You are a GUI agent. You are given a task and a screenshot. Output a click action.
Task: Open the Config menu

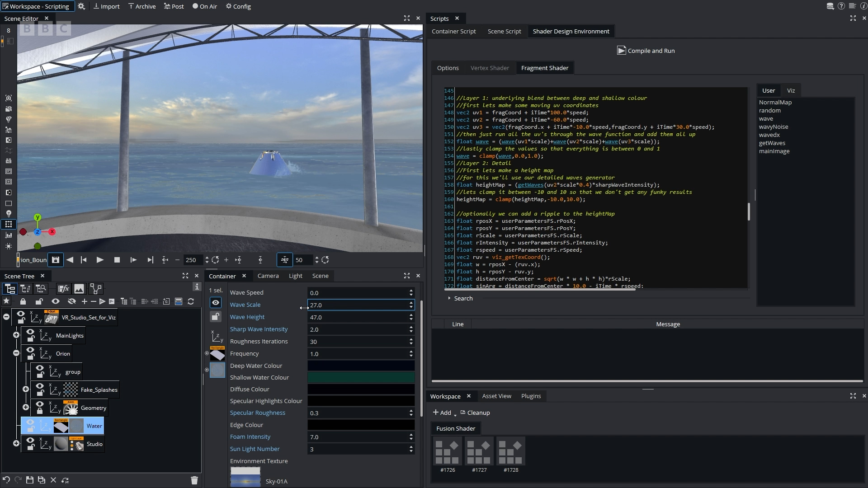click(x=238, y=6)
